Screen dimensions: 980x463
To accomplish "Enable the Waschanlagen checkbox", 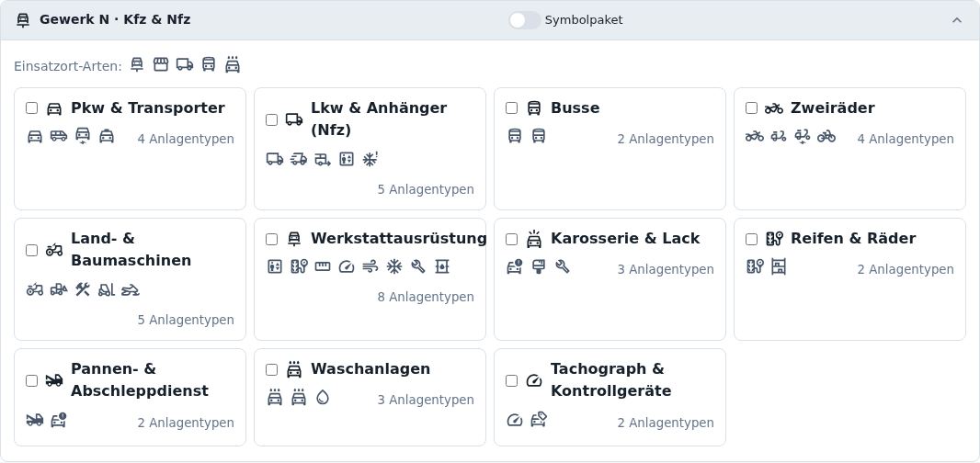I will pos(272,369).
